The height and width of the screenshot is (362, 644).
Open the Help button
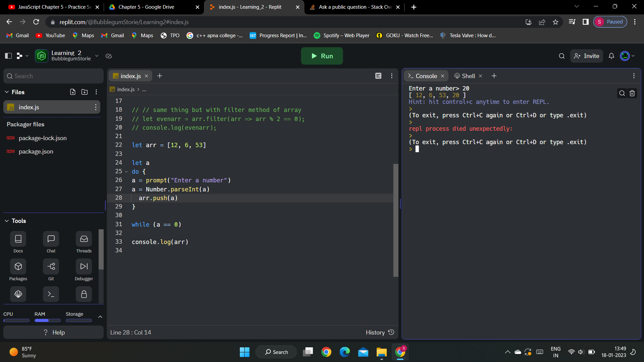point(54,333)
